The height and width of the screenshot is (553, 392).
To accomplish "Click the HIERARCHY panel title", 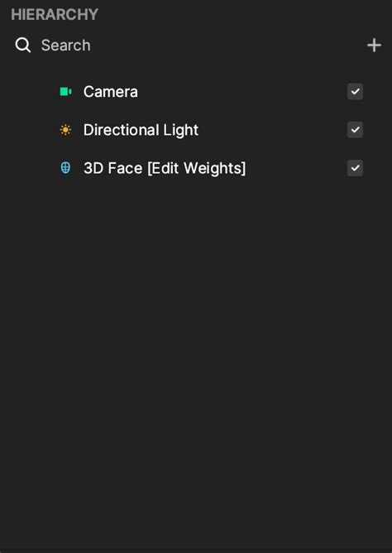I will pos(55,14).
